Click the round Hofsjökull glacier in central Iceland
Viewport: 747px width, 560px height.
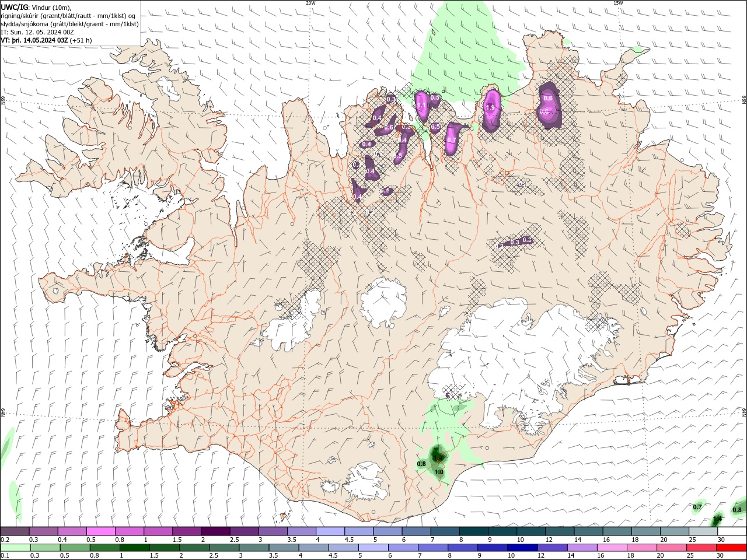point(383,302)
